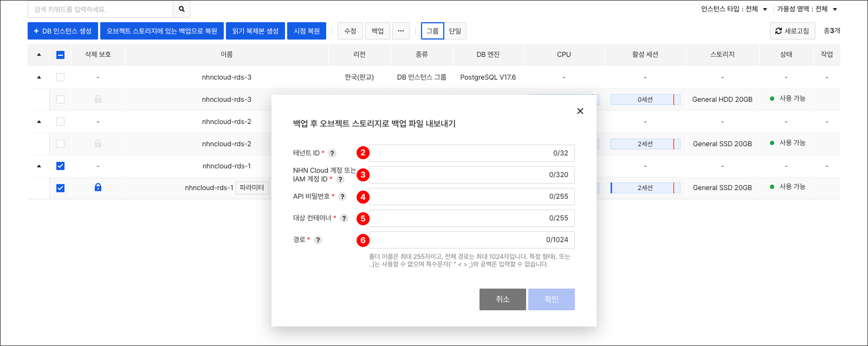Click General HDD 20GB storage cell

click(722, 100)
